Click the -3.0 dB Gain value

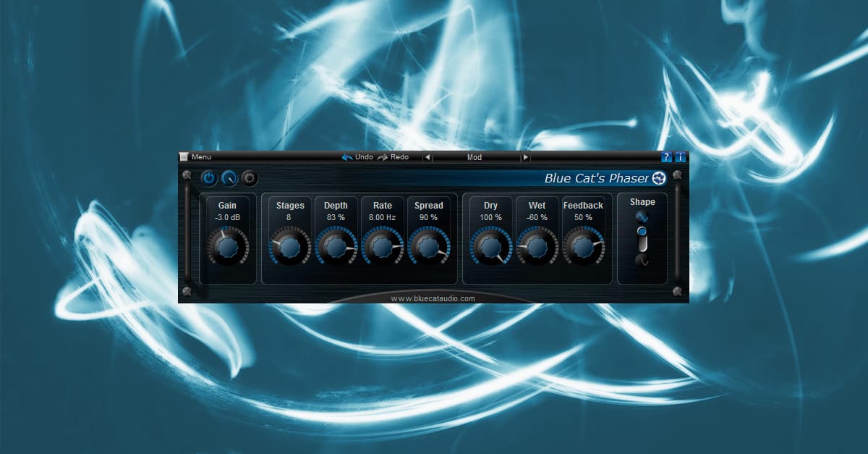pos(227,217)
